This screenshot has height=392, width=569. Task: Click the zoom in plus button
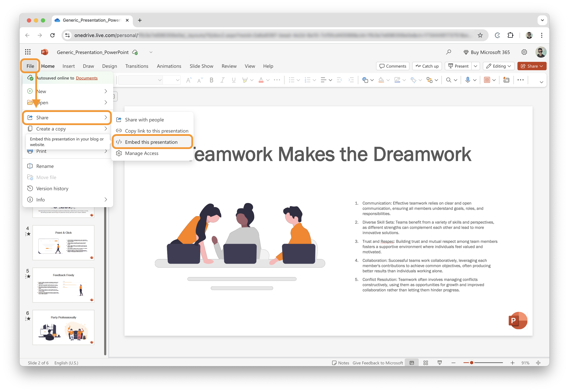[513, 363]
